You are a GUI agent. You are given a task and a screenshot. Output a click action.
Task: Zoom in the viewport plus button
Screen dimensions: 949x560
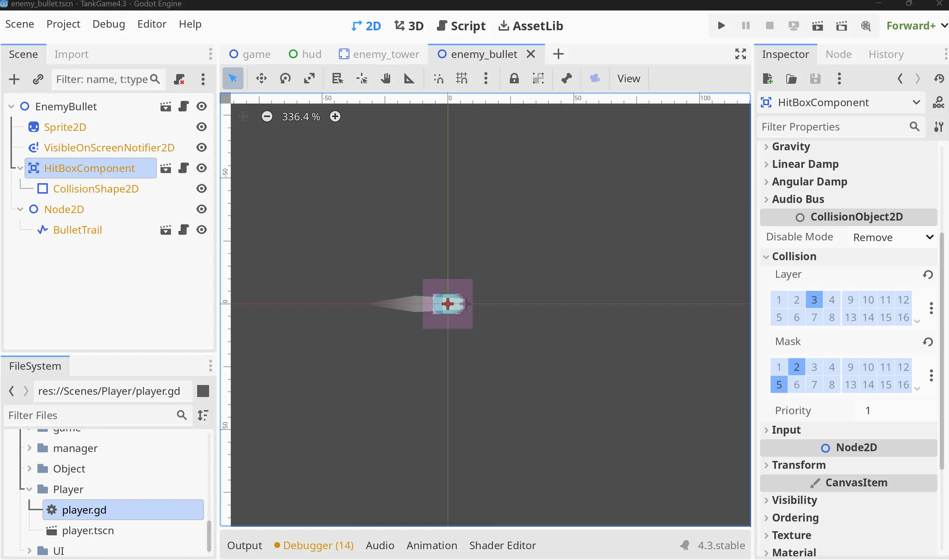click(335, 116)
